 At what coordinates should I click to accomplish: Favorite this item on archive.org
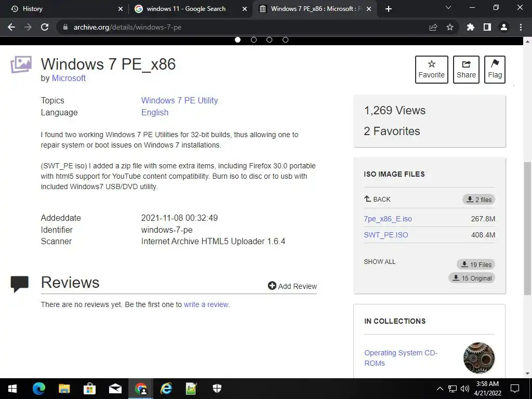click(432, 70)
